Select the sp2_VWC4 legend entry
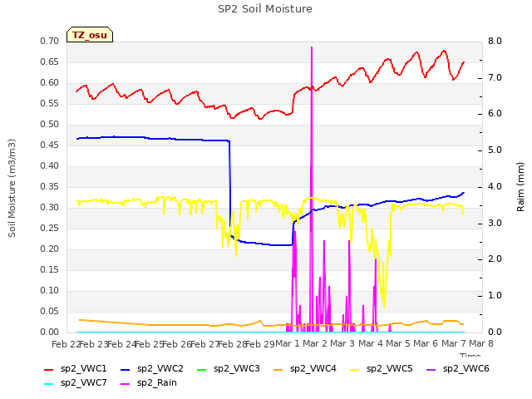This screenshot has width=532, height=399. point(305,369)
